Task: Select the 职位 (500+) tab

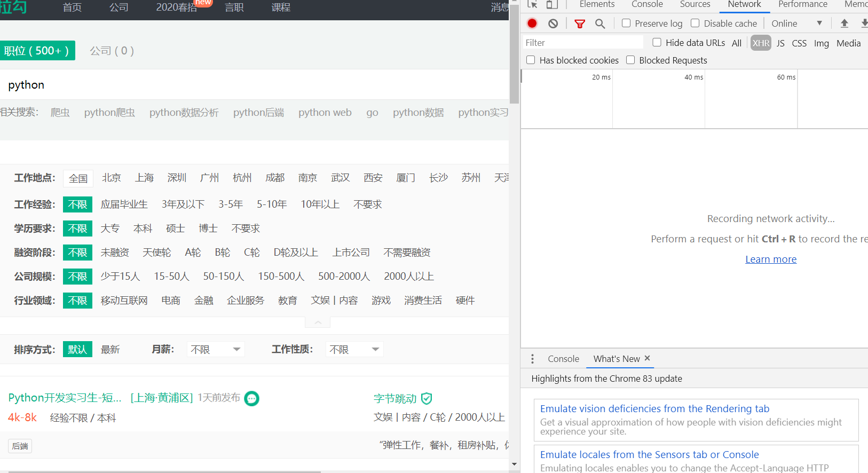Action: coord(37,51)
